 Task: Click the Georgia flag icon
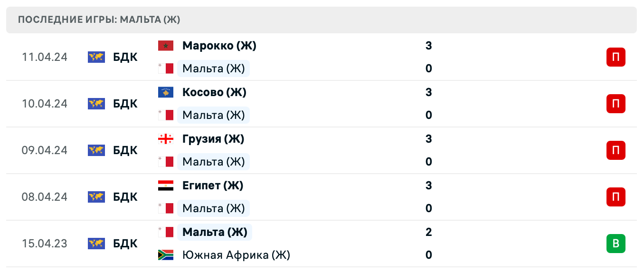tap(165, 139)
